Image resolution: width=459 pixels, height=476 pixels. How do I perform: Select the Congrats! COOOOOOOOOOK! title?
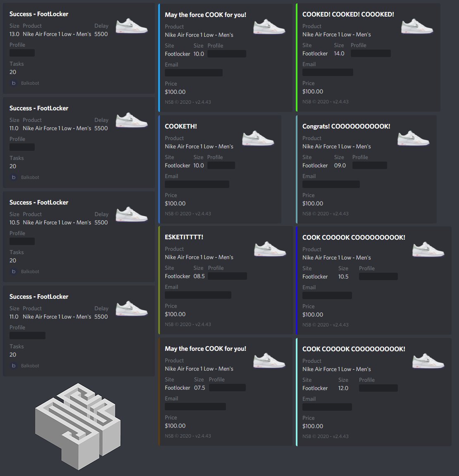346,126
